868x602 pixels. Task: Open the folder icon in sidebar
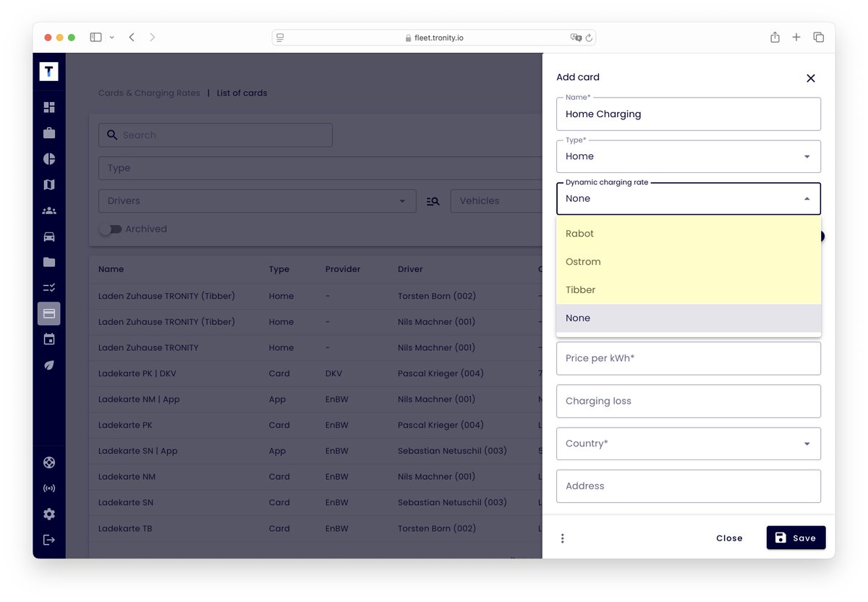click(x=49, y=262)
